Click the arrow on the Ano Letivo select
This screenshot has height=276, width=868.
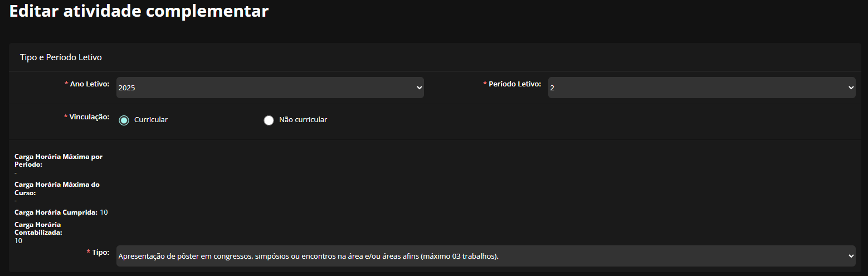419,88
